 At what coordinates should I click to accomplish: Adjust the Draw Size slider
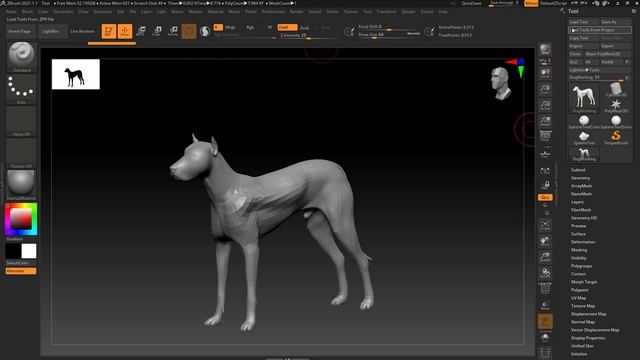tap(389, 35)
